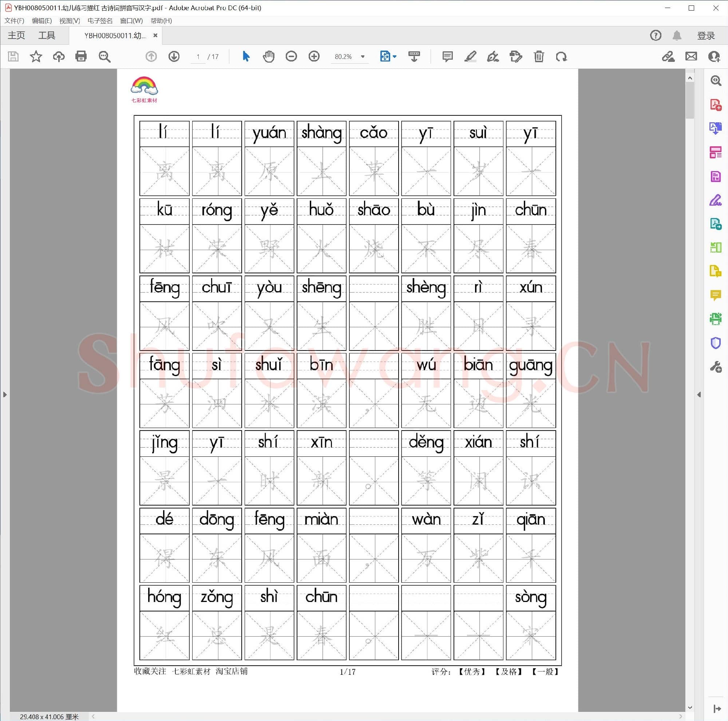Open the Find toolbar with the magnifier icon

[x=105, y=56]
